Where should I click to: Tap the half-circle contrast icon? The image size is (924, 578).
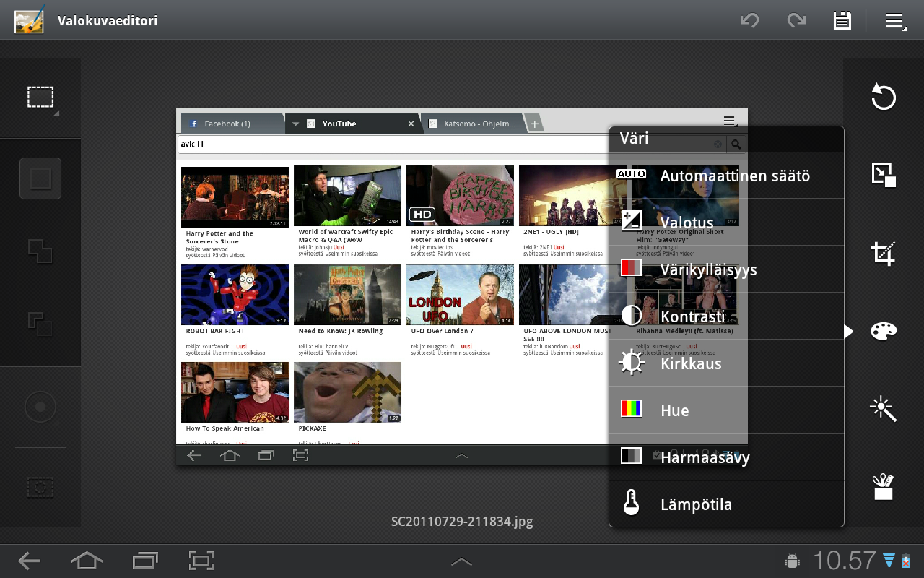632,316
